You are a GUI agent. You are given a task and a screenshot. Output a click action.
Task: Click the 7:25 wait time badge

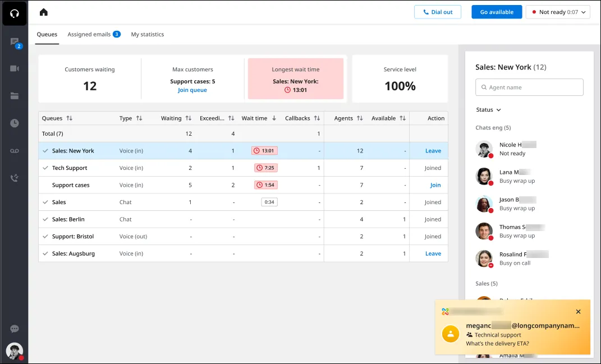(266, 168)
